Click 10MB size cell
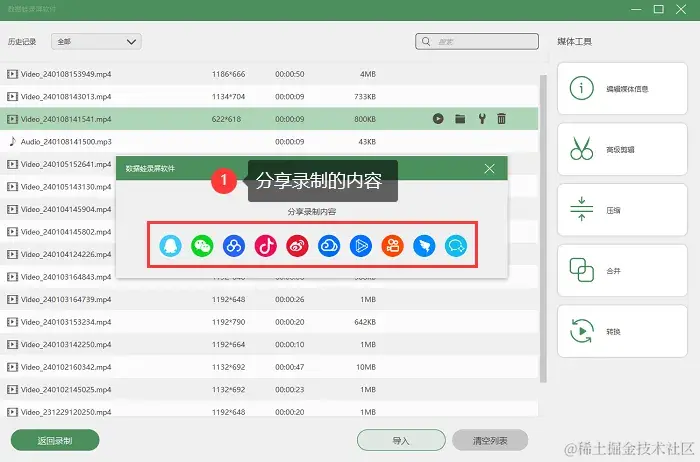Screen dimensions: 700x462 (366, 367)
